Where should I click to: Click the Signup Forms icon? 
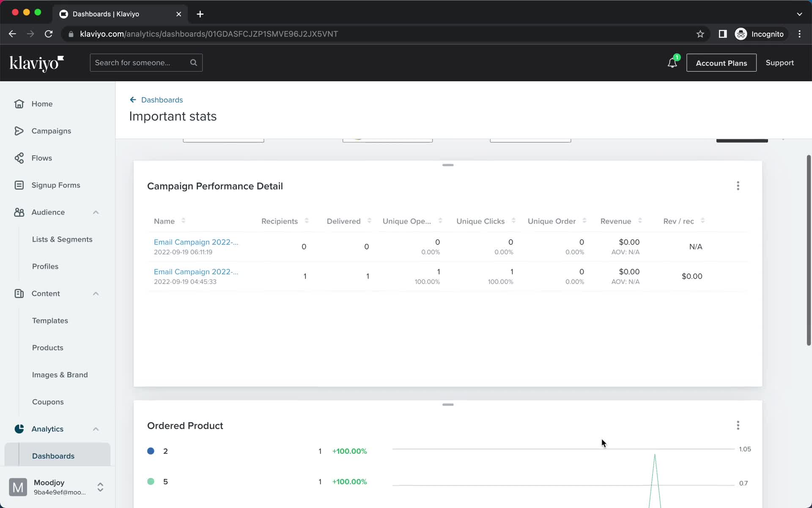[x=19, y=185]
